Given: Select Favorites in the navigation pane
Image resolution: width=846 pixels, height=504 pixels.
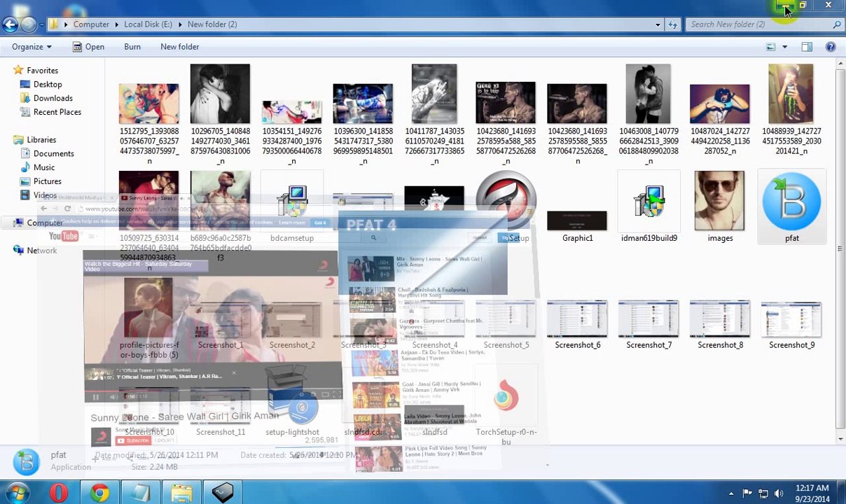Looking at the screenshot, I should tap(42, 70).
